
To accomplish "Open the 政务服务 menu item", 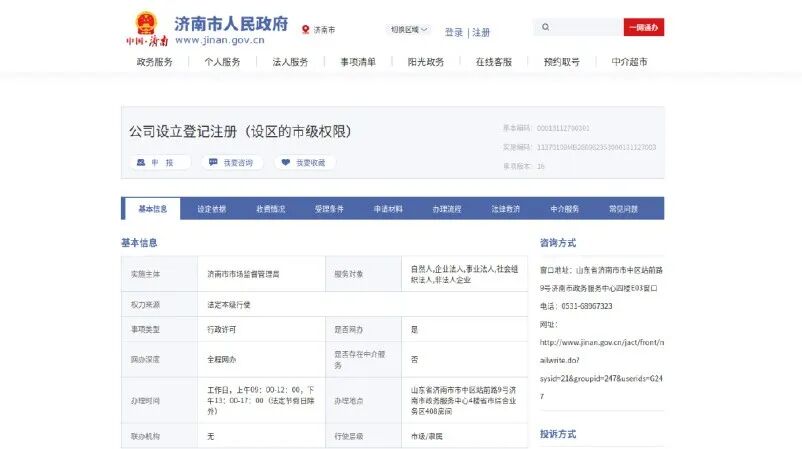I will [x=155, y=62].
